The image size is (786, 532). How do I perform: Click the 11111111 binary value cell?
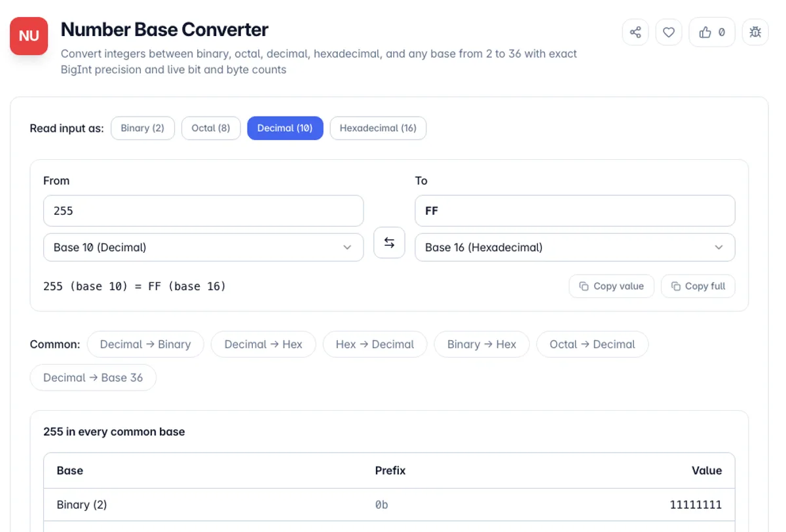coord(696,504)
